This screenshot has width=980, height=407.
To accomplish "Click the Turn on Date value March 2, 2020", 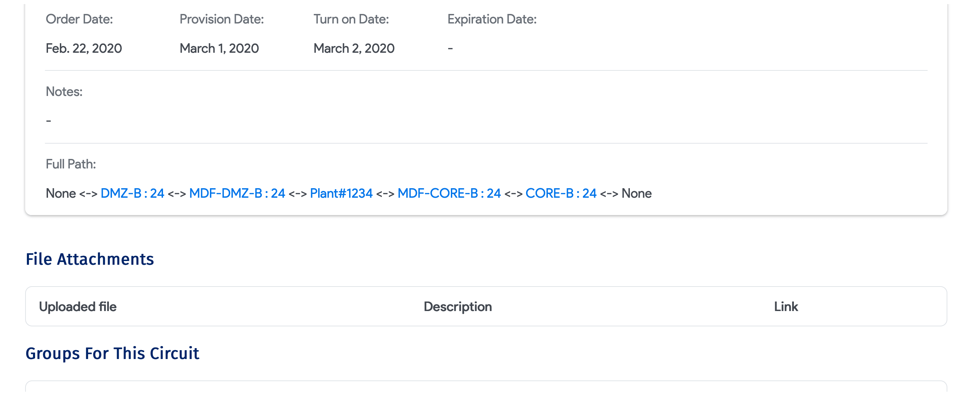I will pos(354,48).
